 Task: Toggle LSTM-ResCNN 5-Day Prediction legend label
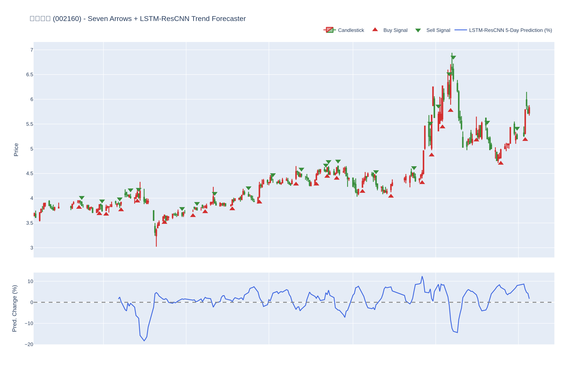coord(510,30)
